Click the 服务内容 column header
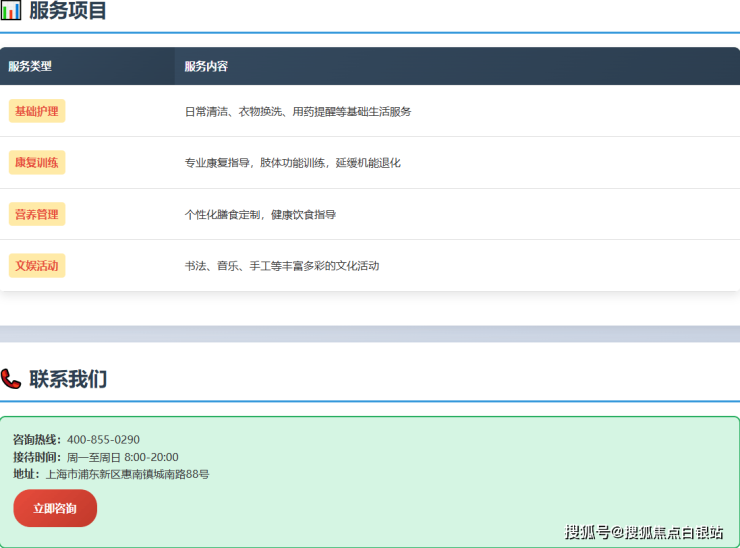The width and height of the screenshot is (740, 548). click(206, 66)
